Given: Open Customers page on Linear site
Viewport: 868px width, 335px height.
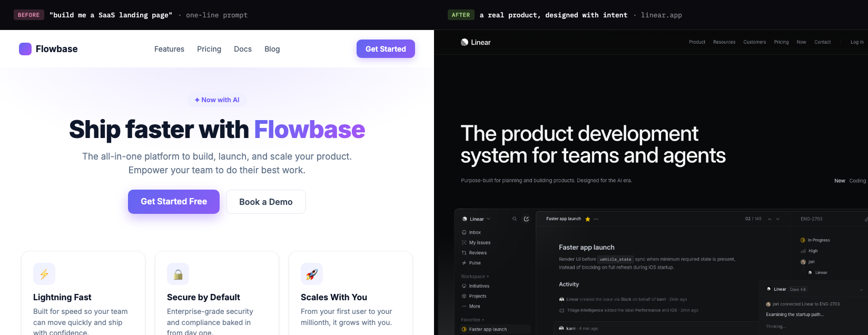Looking at the screenshot, I should (x=755, y=42).
